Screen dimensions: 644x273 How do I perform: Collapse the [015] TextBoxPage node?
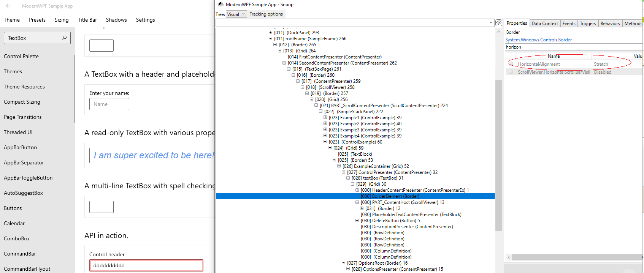[289, 69]
